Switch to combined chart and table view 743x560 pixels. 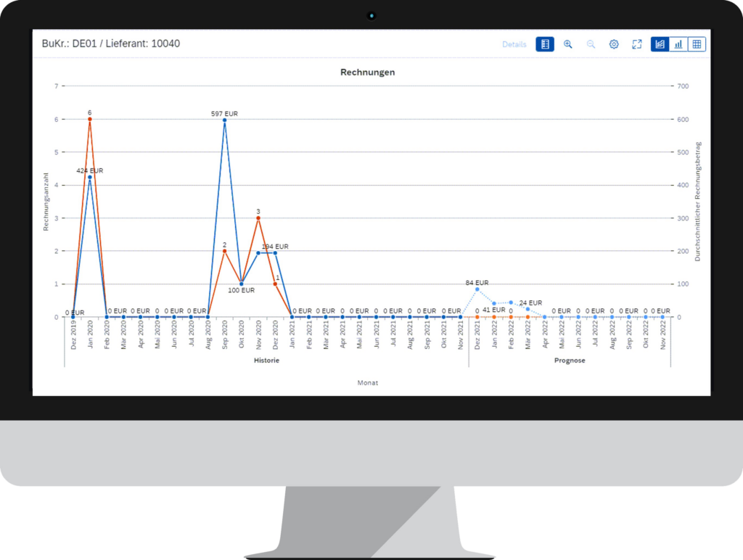point(660,44)
